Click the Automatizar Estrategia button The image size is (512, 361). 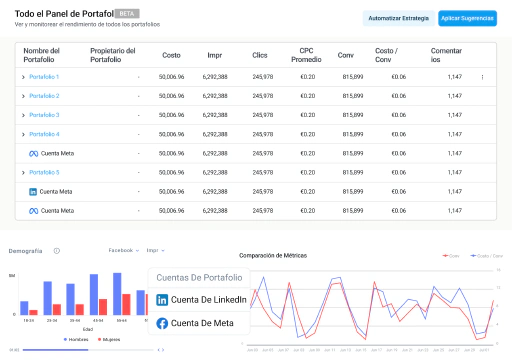coord(398,18)
